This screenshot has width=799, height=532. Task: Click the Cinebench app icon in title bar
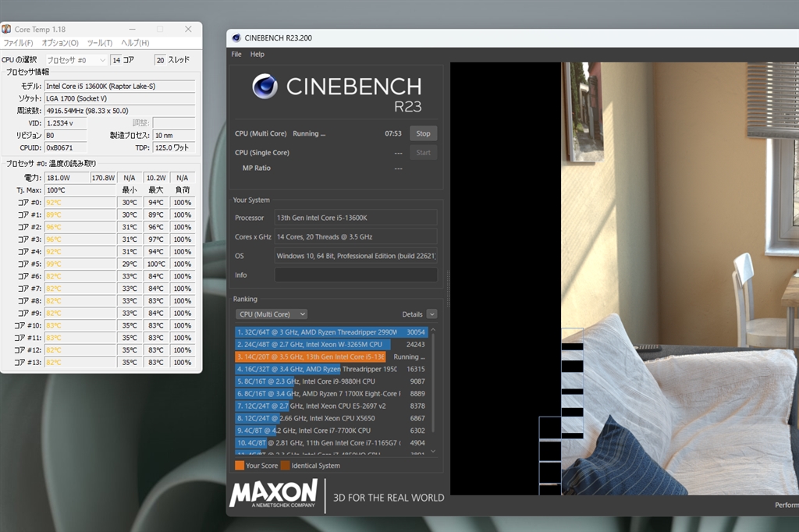(236, 37)
